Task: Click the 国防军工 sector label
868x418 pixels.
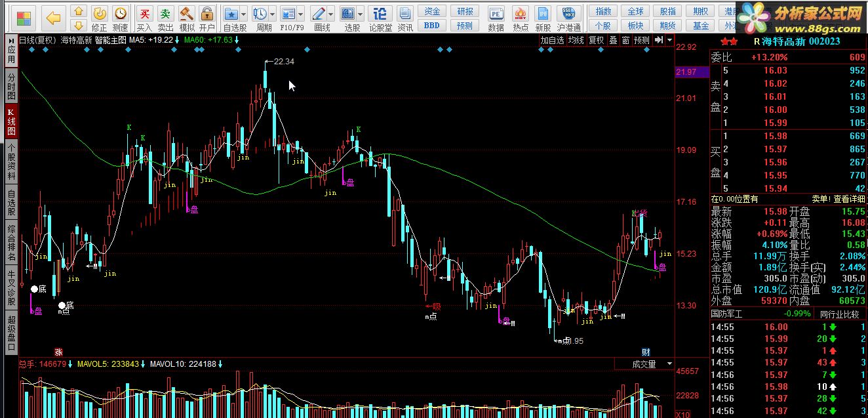Action: tap(727, 314)
